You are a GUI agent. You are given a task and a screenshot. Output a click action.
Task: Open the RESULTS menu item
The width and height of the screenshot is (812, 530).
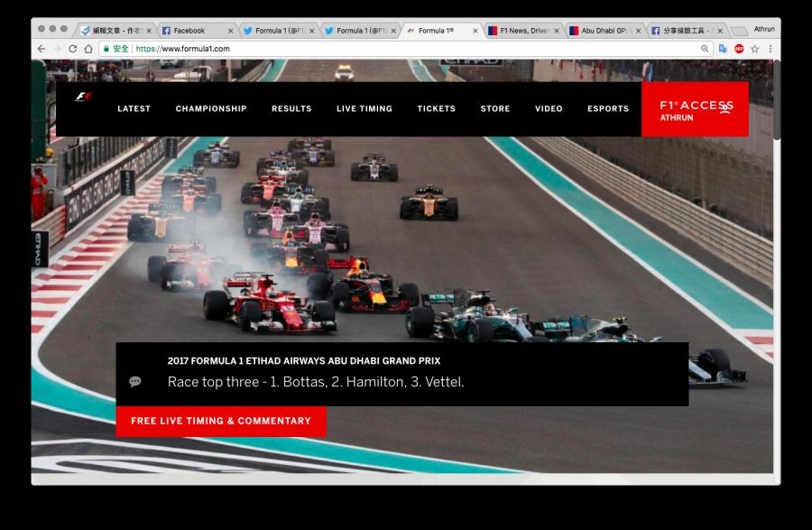(291, 108)
